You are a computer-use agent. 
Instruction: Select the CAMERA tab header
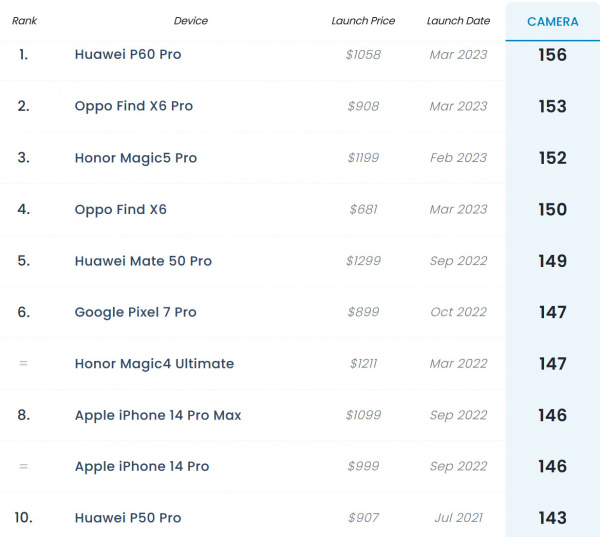click(x=552, y=22)
